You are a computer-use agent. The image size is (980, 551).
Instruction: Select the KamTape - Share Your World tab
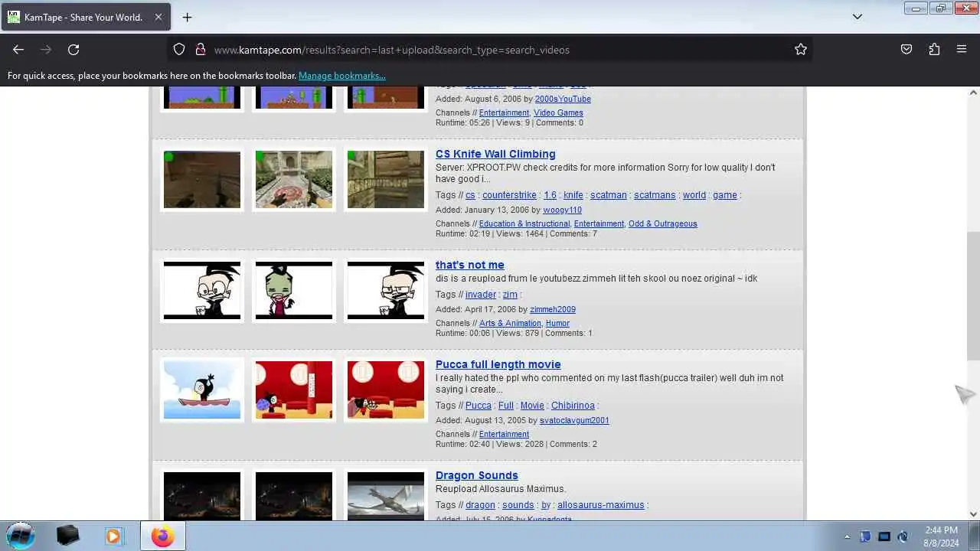point(85,17)
